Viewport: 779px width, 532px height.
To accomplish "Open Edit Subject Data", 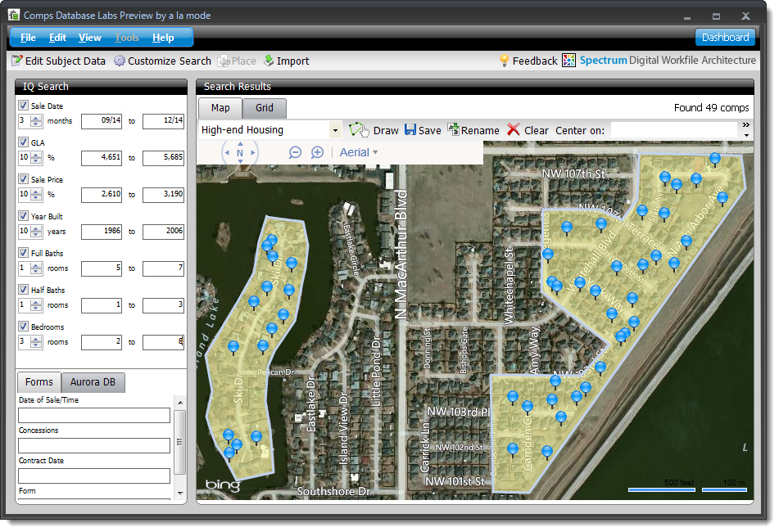I will (x=59, y=61).
